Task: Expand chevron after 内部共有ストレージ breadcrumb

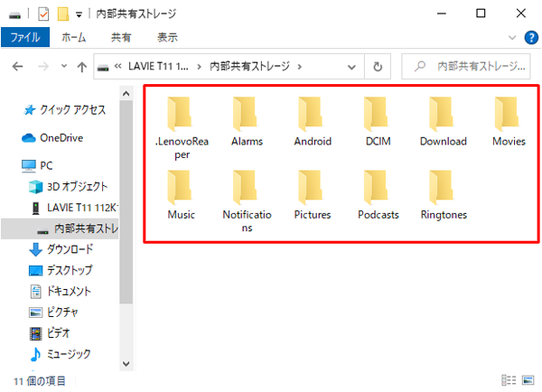Action: coord(300,66)
